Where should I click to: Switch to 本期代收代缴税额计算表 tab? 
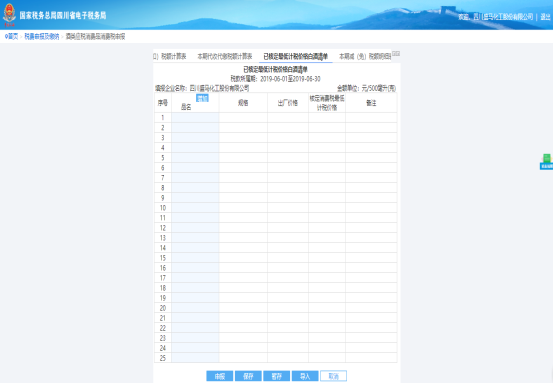click(225, 56)
